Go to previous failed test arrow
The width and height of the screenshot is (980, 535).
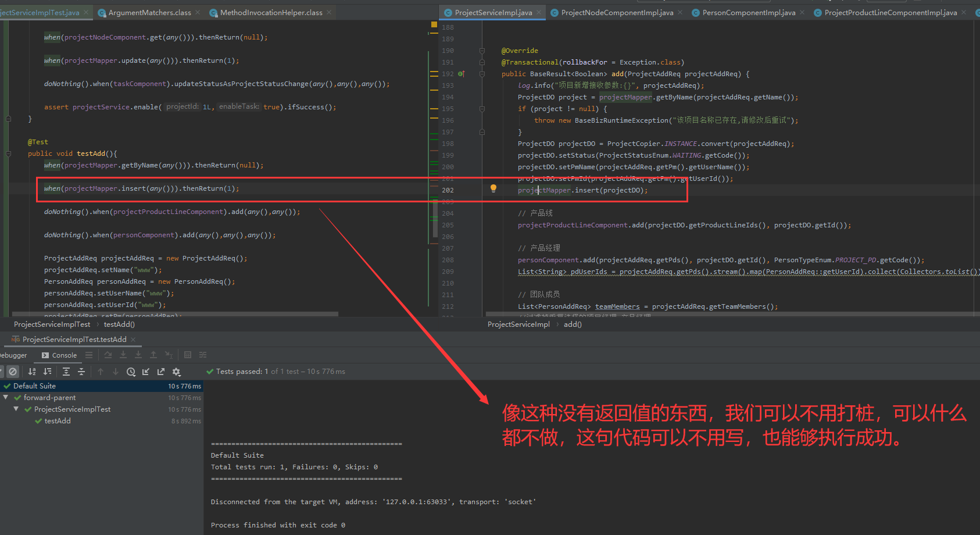pos(101,372)
